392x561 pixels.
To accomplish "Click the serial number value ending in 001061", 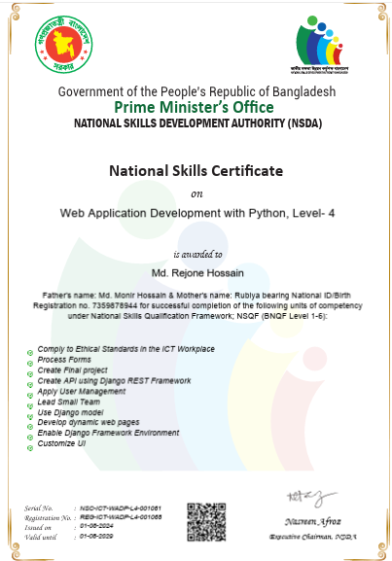I will (x=121, y=508).
